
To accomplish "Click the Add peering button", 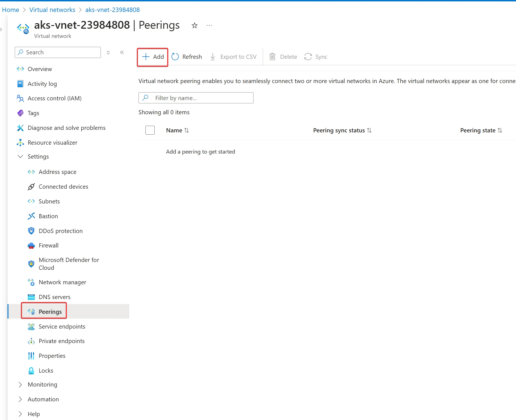I will point(153,57).
